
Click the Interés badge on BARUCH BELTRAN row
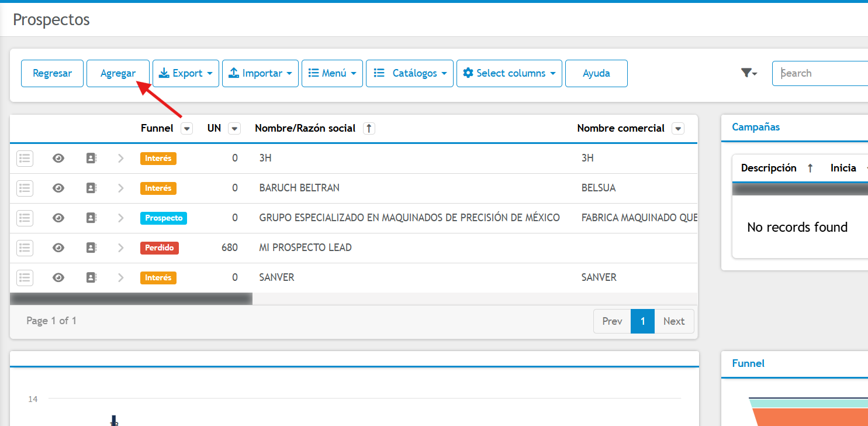pyautogui.click(x=158, y=188)
